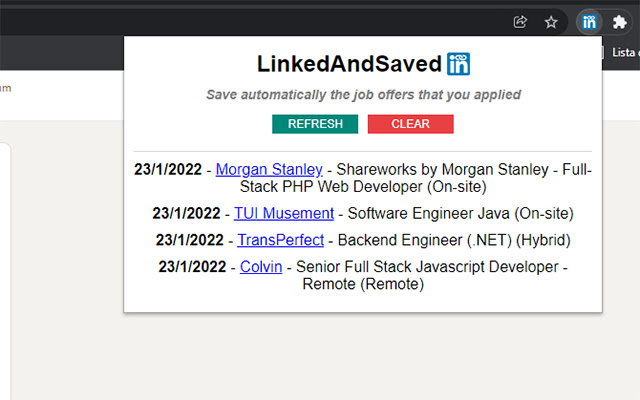Open the TUI Musement job link
This screenshot has width=640, height=400.
tap(284, 213)
